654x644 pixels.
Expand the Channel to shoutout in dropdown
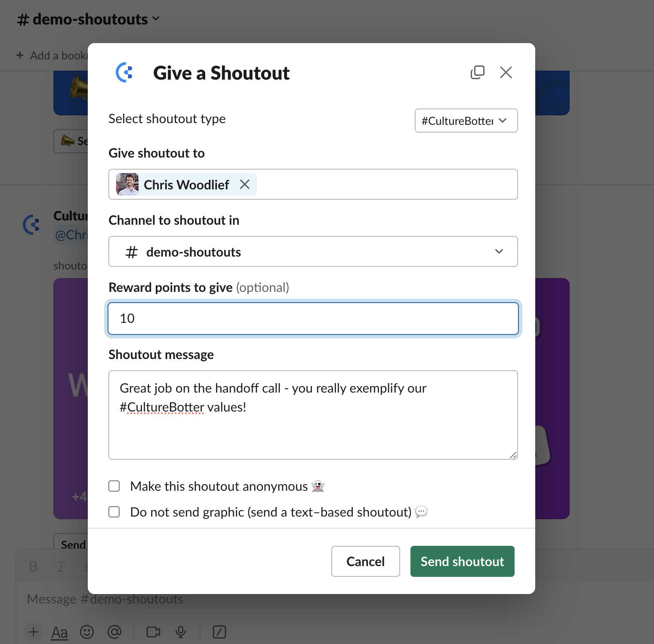pyautogui.click(x=313, y=251)
